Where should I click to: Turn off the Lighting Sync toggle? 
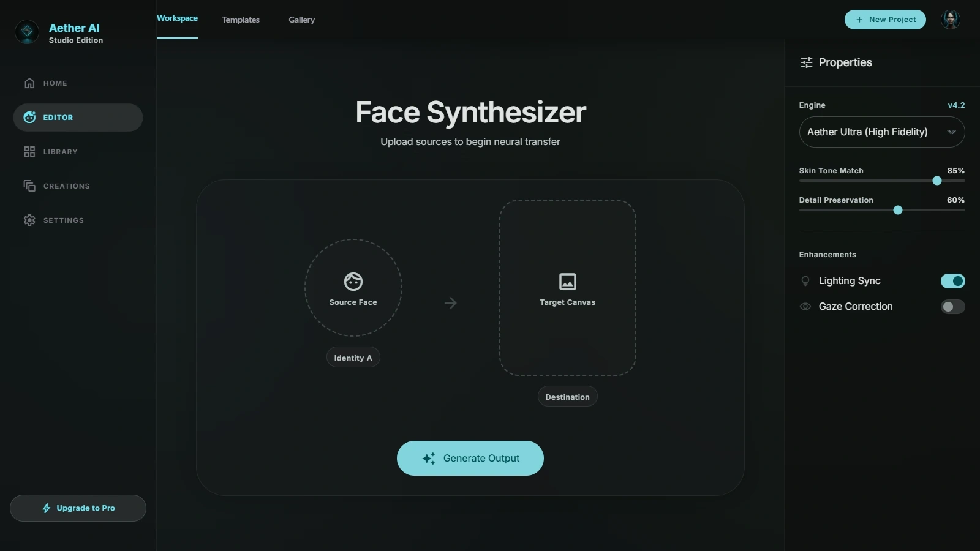[953, 281]
